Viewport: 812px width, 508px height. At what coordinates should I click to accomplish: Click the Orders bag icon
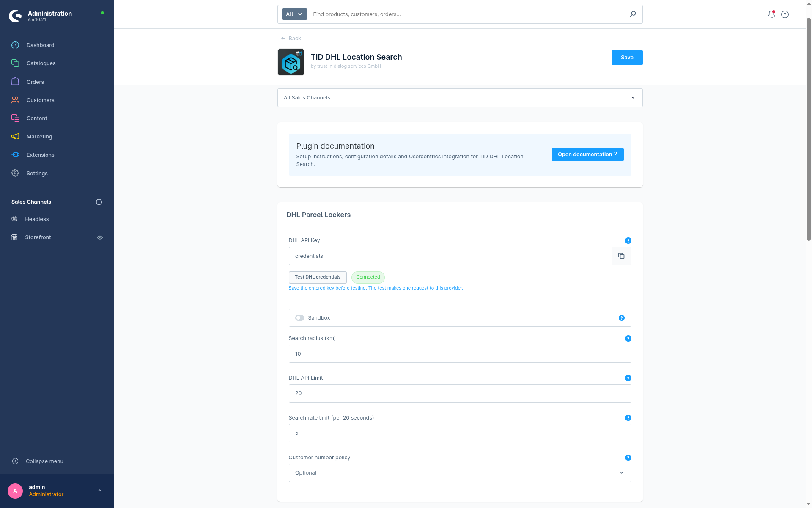15,82
